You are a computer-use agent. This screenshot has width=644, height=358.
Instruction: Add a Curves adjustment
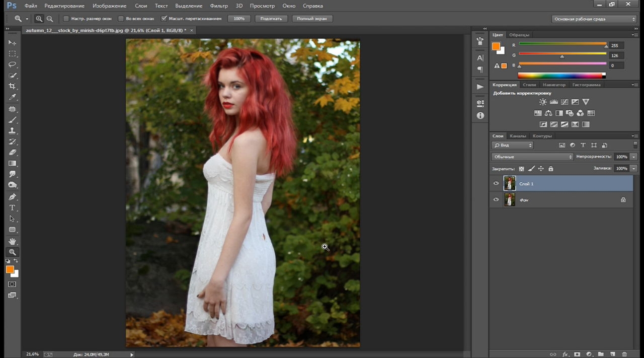pos(565,102)
